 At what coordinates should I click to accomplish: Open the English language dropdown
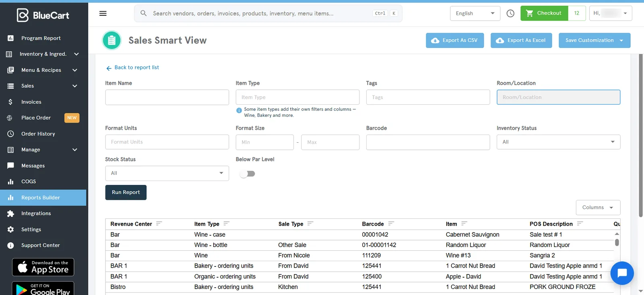point(475,13)
